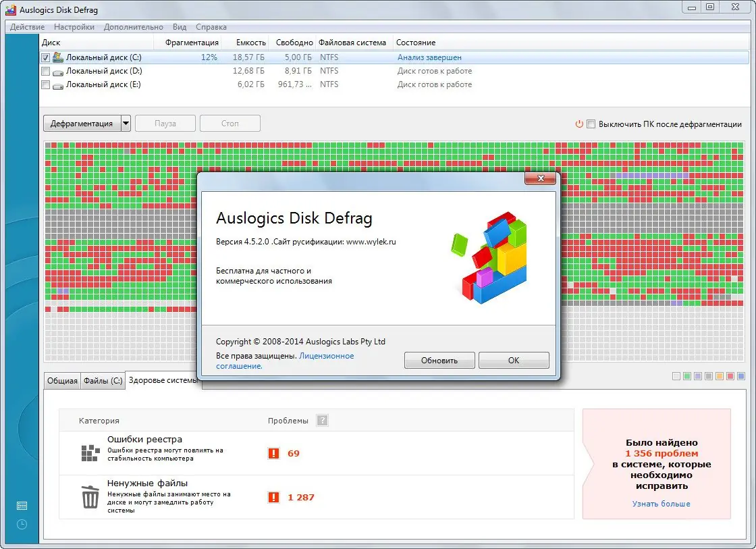Click the Ненужные файлы category title
Viewport: 756px width, 549px height.
pyautogui.click(x=148, y=483)
